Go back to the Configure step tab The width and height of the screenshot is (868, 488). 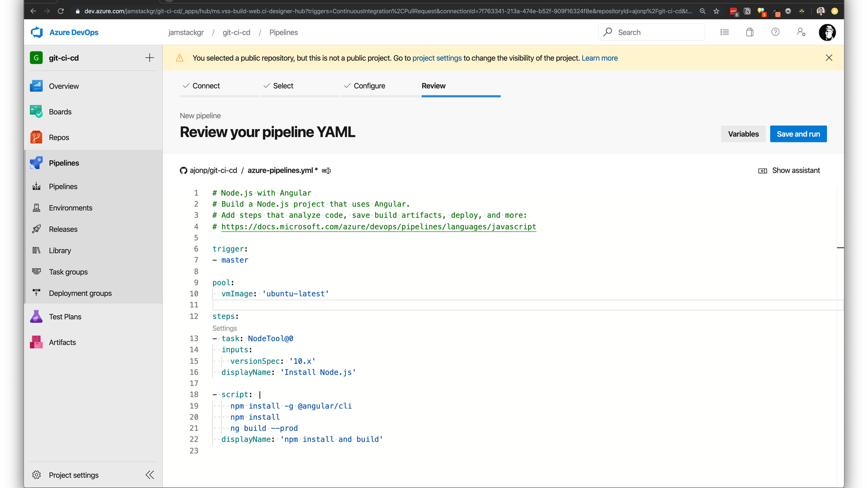(x=369, y=86)
